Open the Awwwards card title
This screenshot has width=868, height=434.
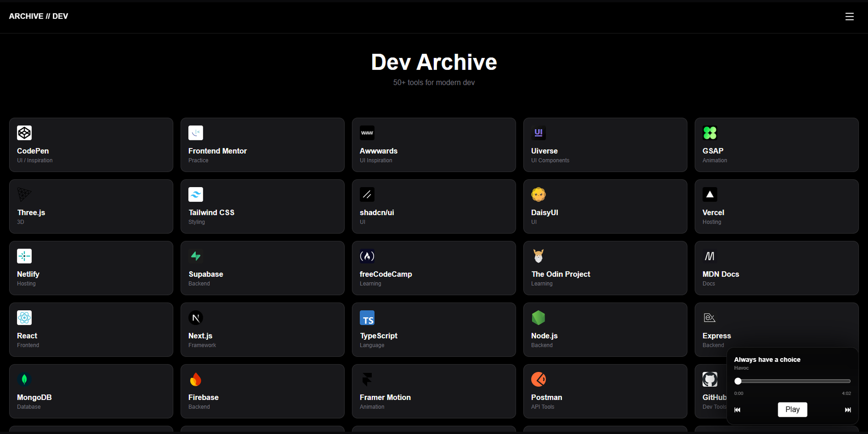[x=379, y=151]
